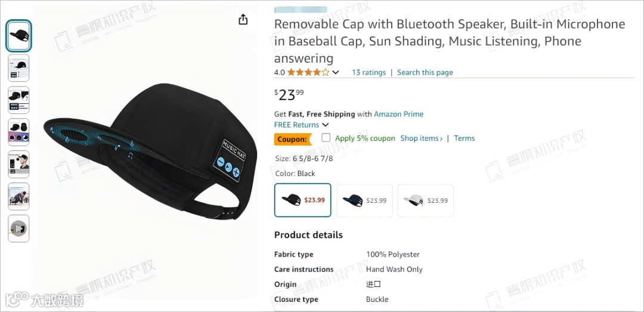Select thumbnail of person sitting at desk

point(18,196)
